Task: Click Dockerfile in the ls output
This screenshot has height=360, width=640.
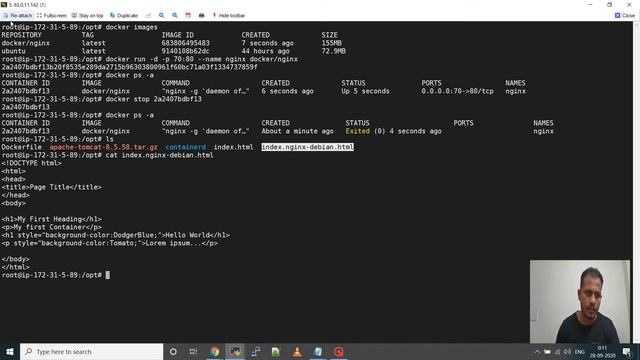Action: tap(22, 147)
